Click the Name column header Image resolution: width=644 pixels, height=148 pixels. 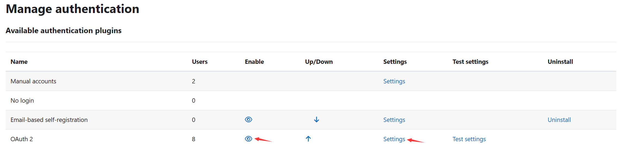click(19, 62)
